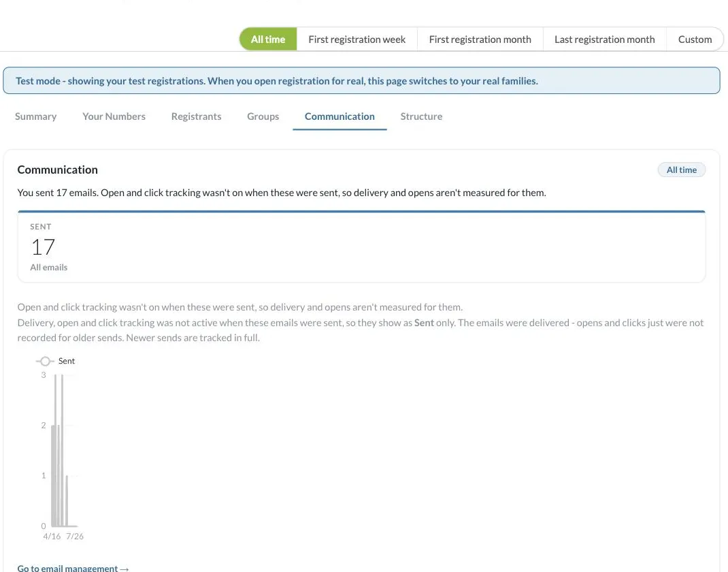
Task: View the Structure tab
Action: point(421,116)
